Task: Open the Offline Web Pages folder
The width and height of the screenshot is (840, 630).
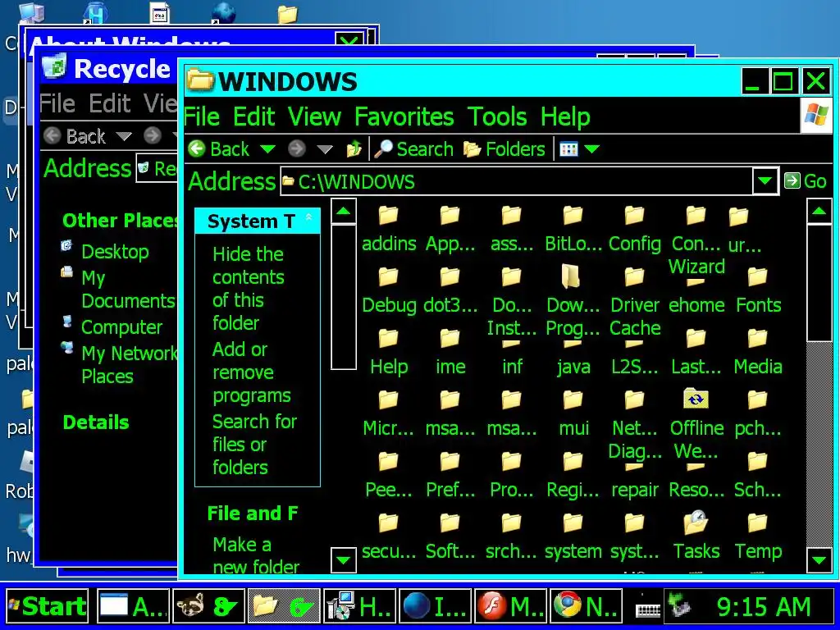Action: tap(696, 424)
